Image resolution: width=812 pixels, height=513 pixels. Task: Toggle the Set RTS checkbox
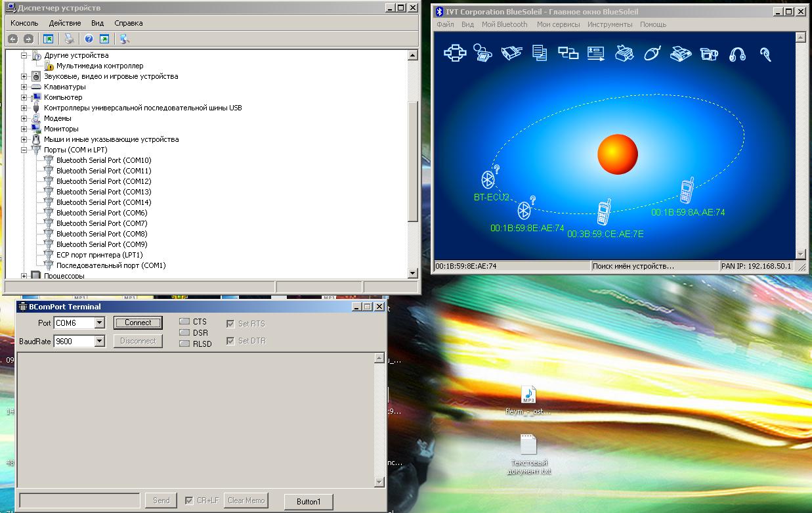point(230,324)
